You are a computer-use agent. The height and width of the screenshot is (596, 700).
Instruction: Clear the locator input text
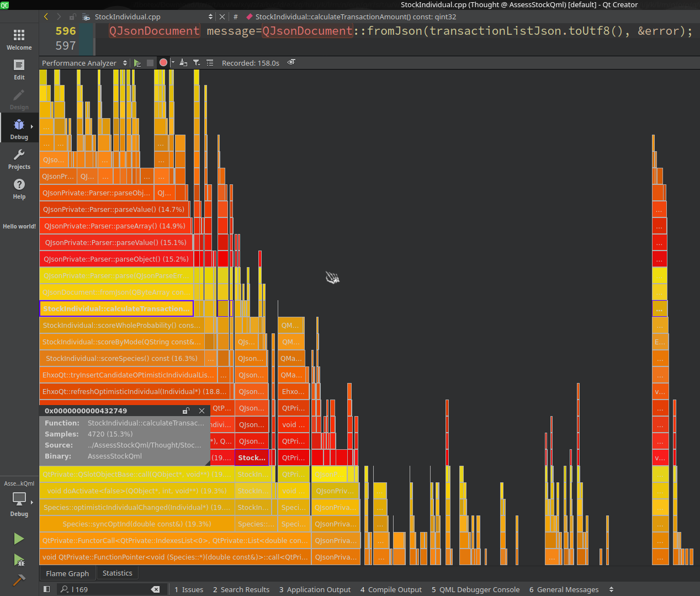click(x=156, y=589)
